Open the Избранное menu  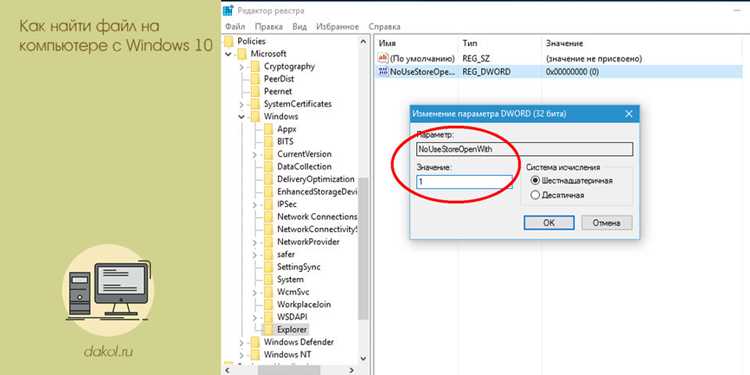click(338, 27)
